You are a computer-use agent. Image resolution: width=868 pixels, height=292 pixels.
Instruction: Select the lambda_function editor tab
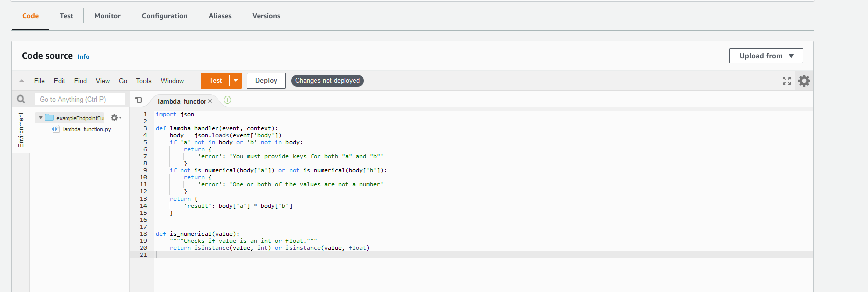tap(182, 101)
